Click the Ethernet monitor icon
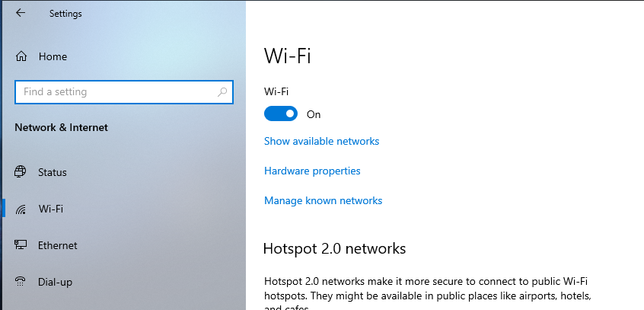The image size is (644, 310). 21,245
